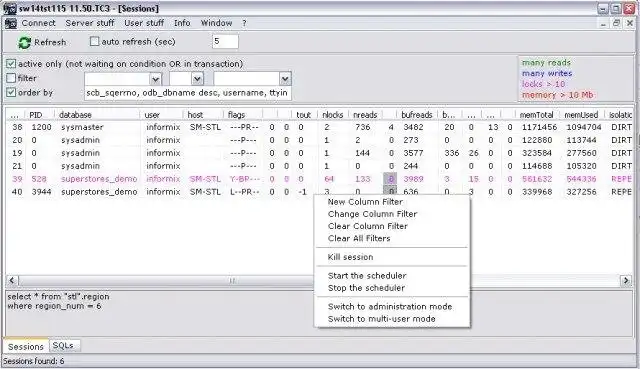Toggle the order by checkbox
The width and height of the screenshot is (640, 369).
click(x=11, y=93)
